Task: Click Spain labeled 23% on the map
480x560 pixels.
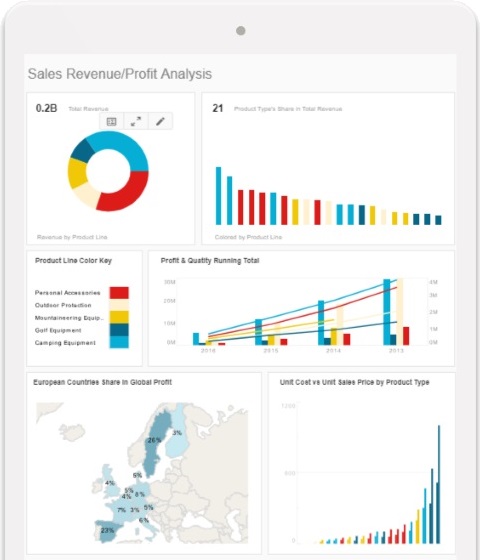Action: click(107, 531)
